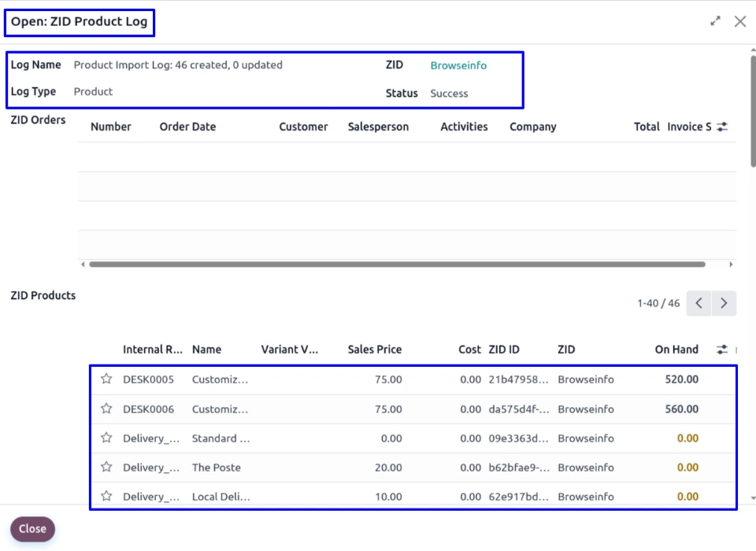Sort ZID Orders by Order Date column
Image resolution: width=756 pixels, height=551 pixels.
pyautogui.click(x=187, y=127)
